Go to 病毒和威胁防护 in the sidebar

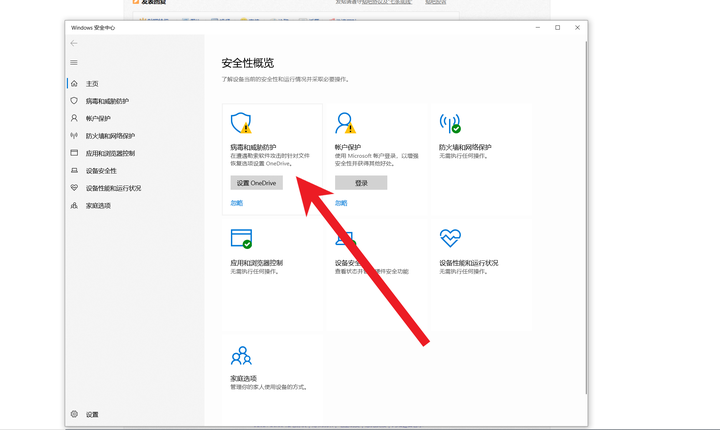[107, 101]
